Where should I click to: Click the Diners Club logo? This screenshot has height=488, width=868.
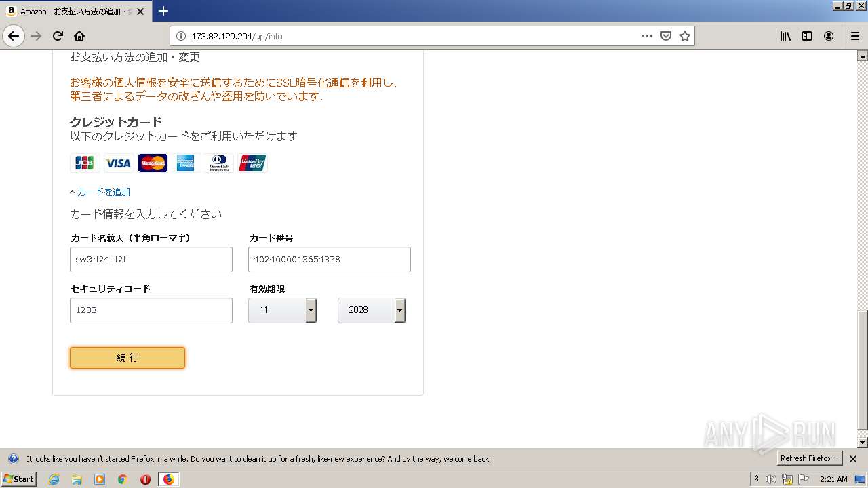click(219, 163)
